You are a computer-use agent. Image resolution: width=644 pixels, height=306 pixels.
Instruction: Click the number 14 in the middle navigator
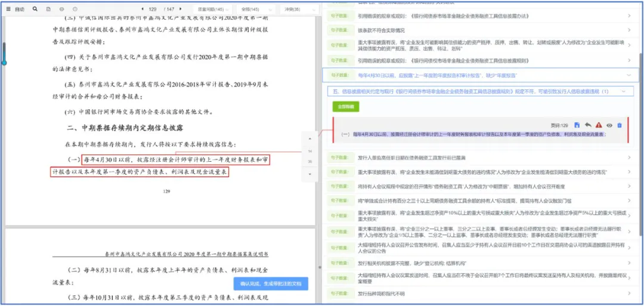tap(309, 151)
